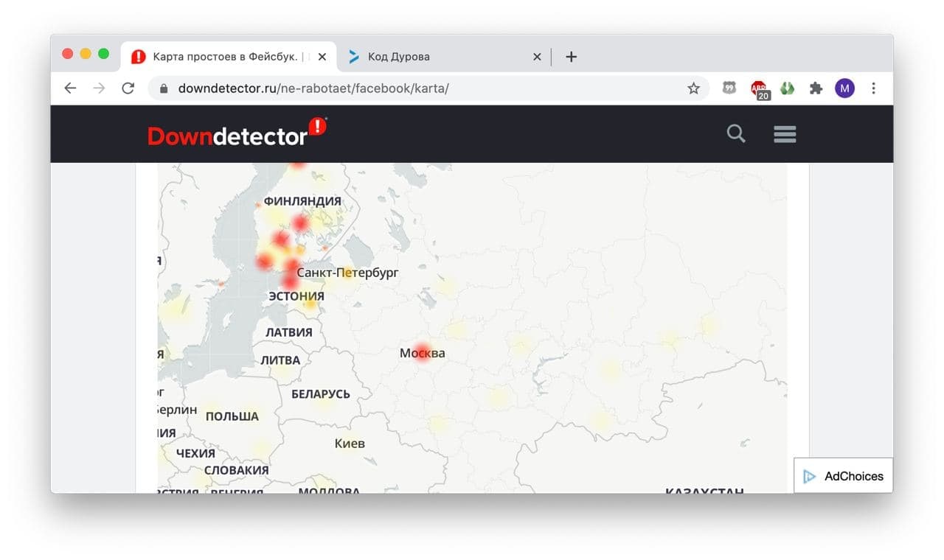Click the red hotspot over Москва
The height and width of the screenshot is (560, 944).
point(422,352)
